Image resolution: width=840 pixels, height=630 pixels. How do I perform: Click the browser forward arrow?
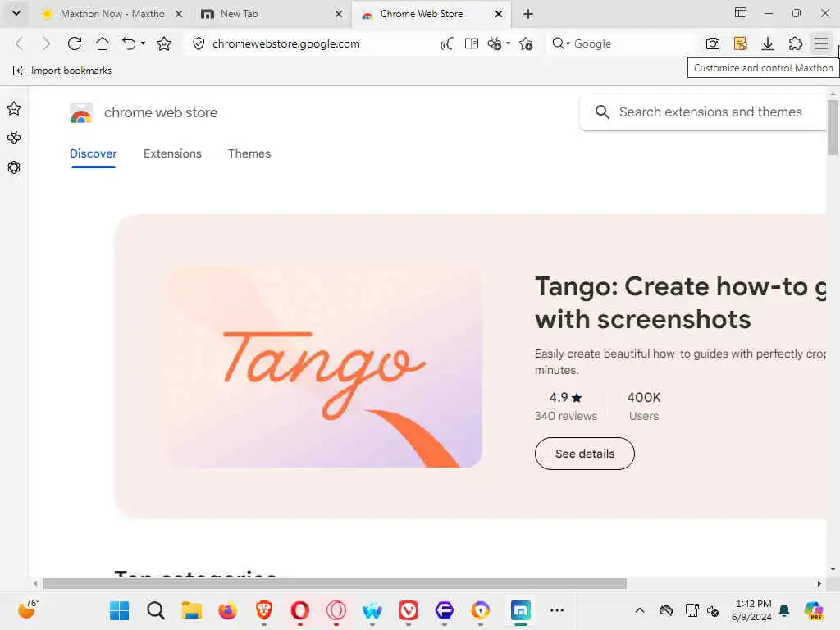(46, 43)
